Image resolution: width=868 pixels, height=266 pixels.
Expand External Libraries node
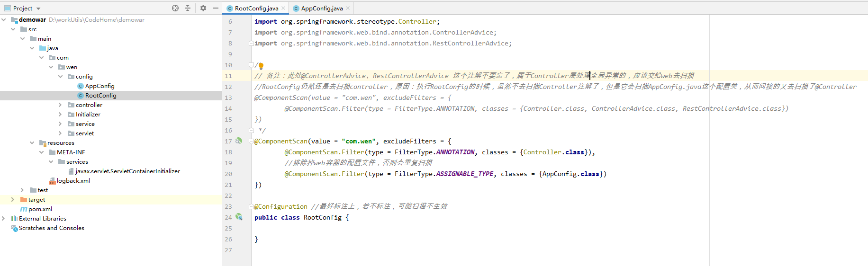tap(3, 219)
